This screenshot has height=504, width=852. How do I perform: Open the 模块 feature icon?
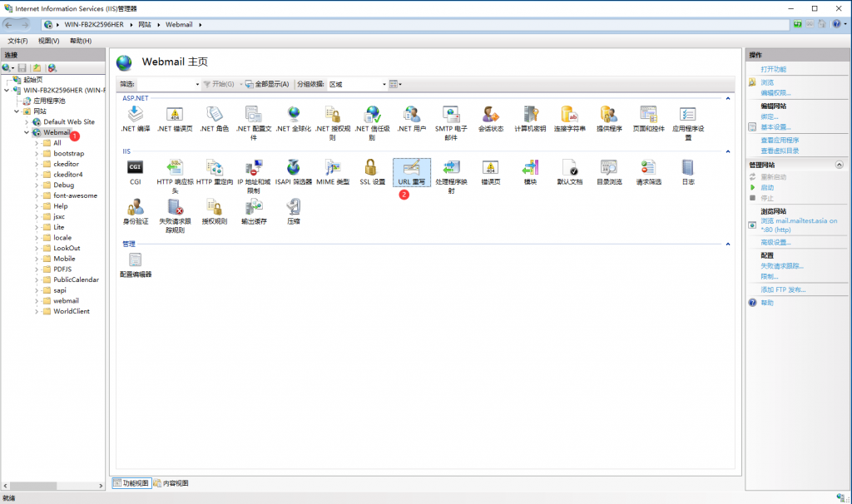pyautogui.click(x=530, y=172)
